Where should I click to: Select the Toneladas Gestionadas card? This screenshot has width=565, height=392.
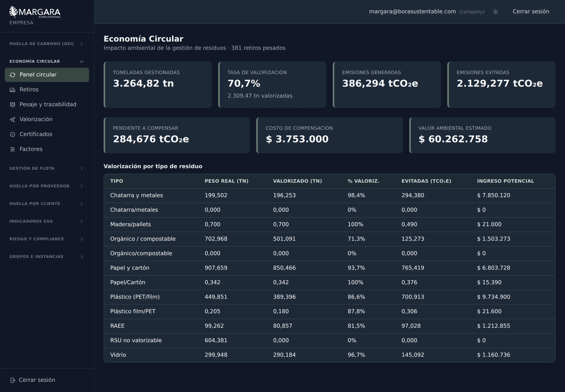pos(158,85)
